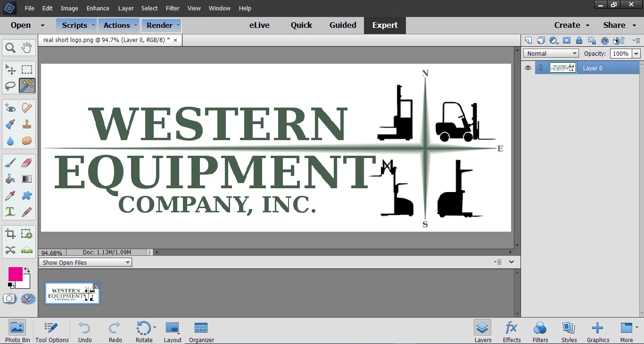644x344 pixels.
Task: Click the magenta foreground color swatch
Action: (x=15, y=274)
